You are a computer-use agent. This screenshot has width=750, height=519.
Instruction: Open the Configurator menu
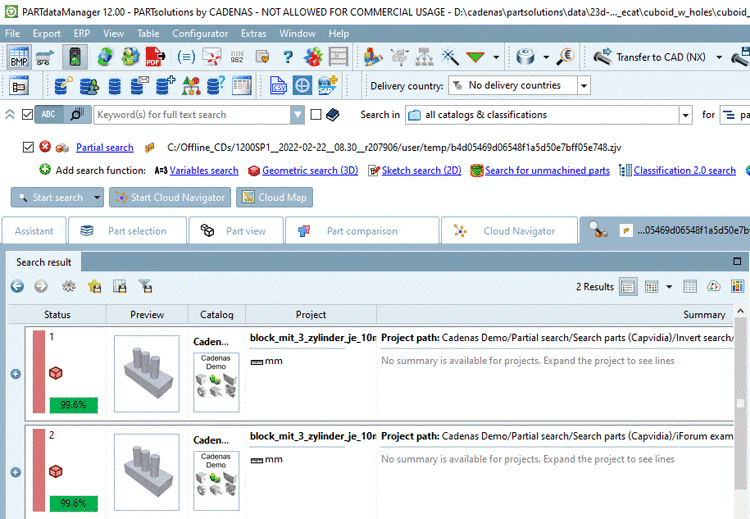200,33
